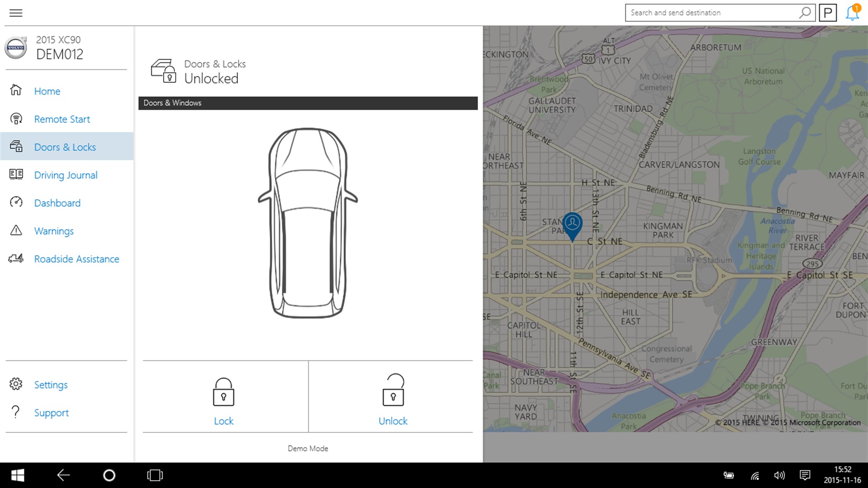Click the Volvo logo
Viewport: 868px width, 488px height.
coord(16,47)
